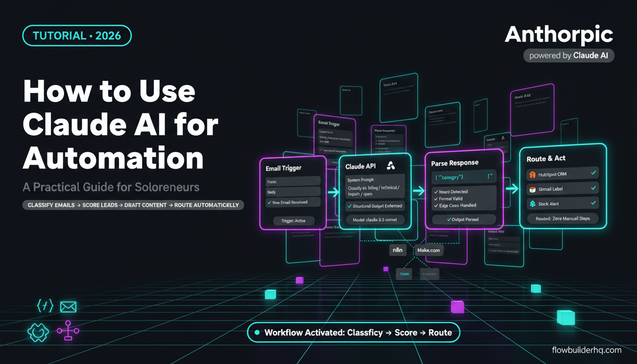Viewport: 637px width, 364px height.
Task: Click the green dot in Workflow Activated banner
Action: [x=257, y=333]
